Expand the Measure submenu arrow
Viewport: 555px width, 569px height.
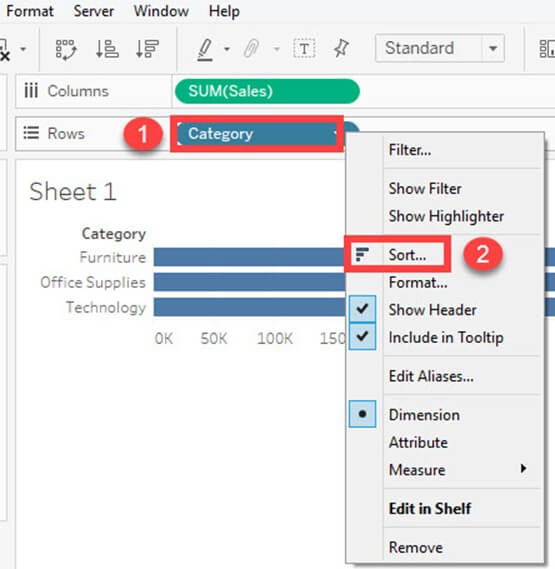(523, 468)
